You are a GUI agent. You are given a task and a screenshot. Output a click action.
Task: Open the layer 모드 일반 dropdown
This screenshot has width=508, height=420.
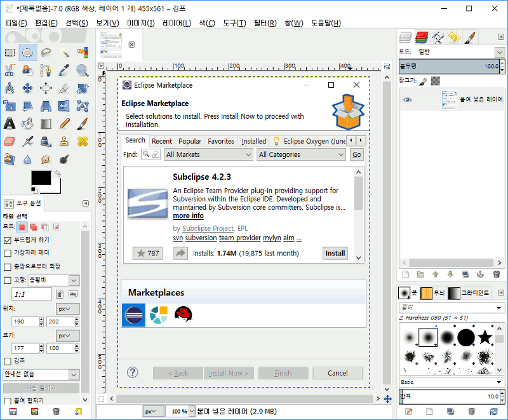pyautogui.click(x=460, y=51)
